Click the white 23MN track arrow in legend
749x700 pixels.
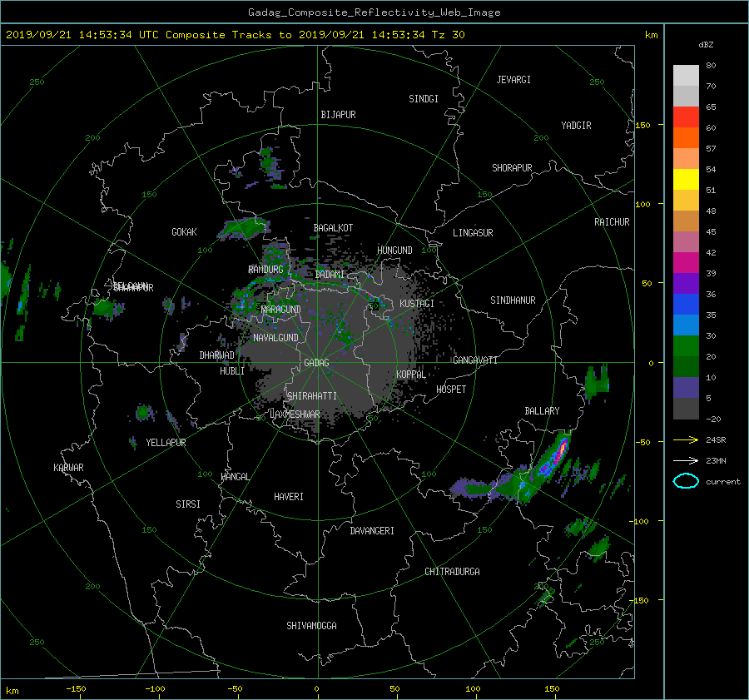[x=686, y=460]
